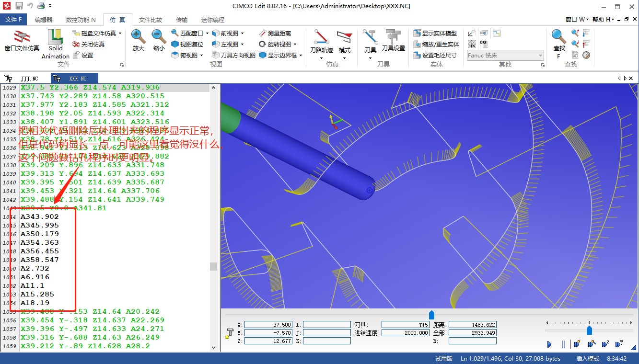Image resolution: width=639 pixels, height=364 pixels.
Task: Click the code editor vertical scrollbar thumb
Action: click(x=213, y=267)
